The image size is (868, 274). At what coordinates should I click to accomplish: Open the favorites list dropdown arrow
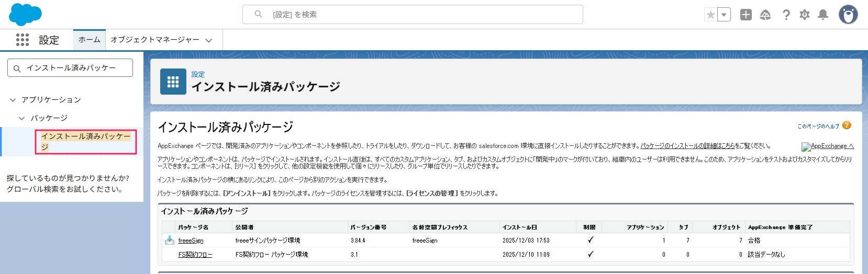coord(724,15)
